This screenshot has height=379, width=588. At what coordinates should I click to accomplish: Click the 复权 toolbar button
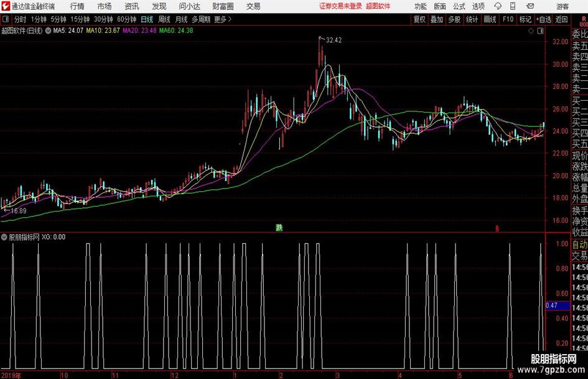[x=419, y=19]
